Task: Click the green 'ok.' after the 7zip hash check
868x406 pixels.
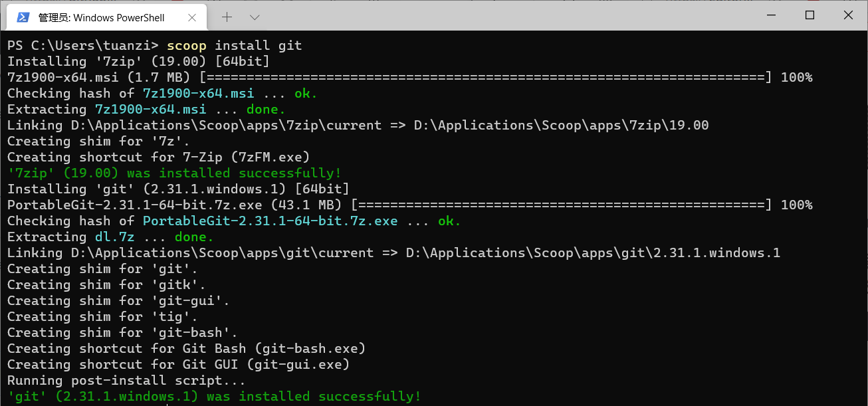Action: click(304, 93)
